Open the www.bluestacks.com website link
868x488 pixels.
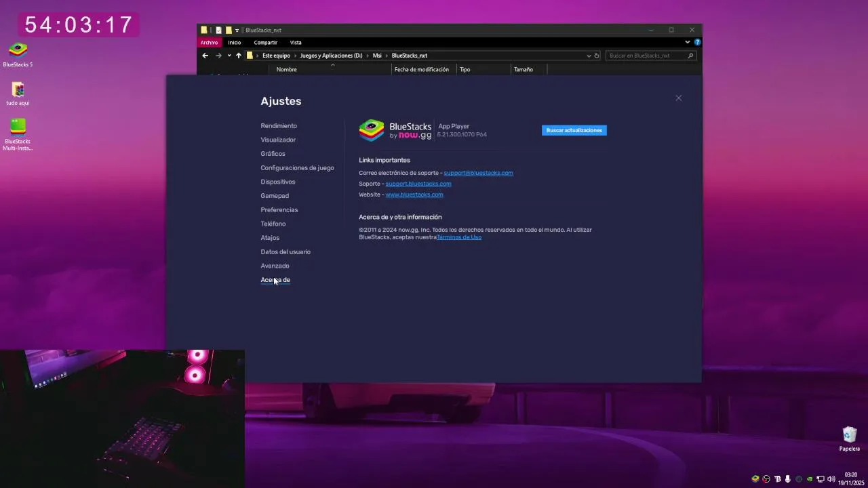414,195
